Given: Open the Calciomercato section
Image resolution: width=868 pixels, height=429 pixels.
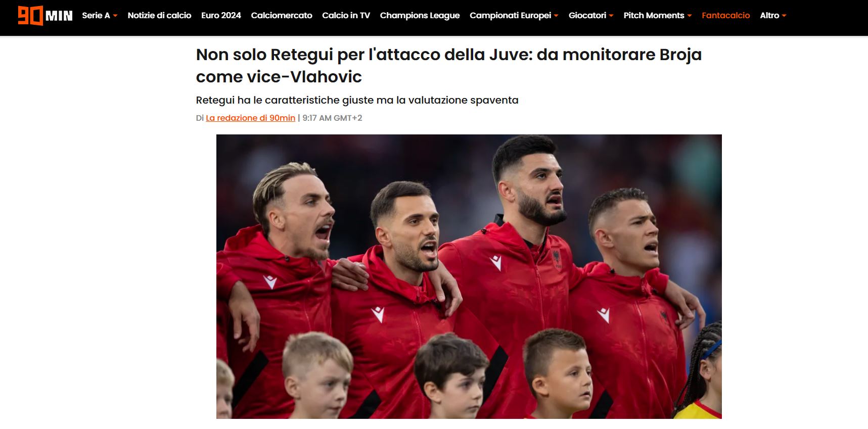Looking at the screenshot, I should coord(282,16).
